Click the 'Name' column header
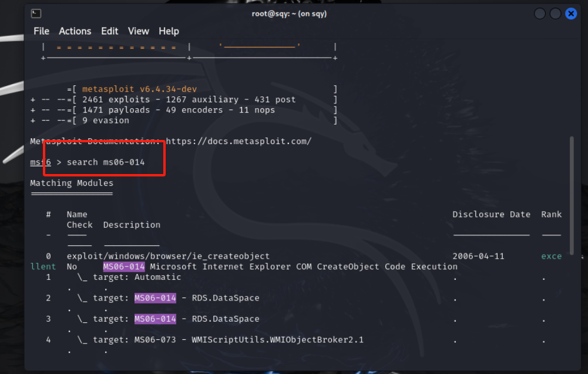This screenshot has width=588, height=374. point(77,215)
